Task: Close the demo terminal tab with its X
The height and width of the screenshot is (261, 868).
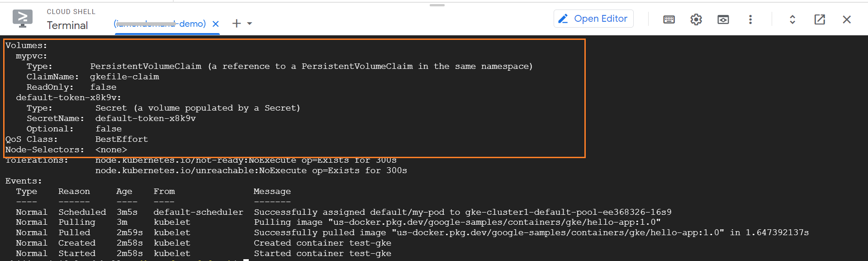Action: (x=216, y=24)
